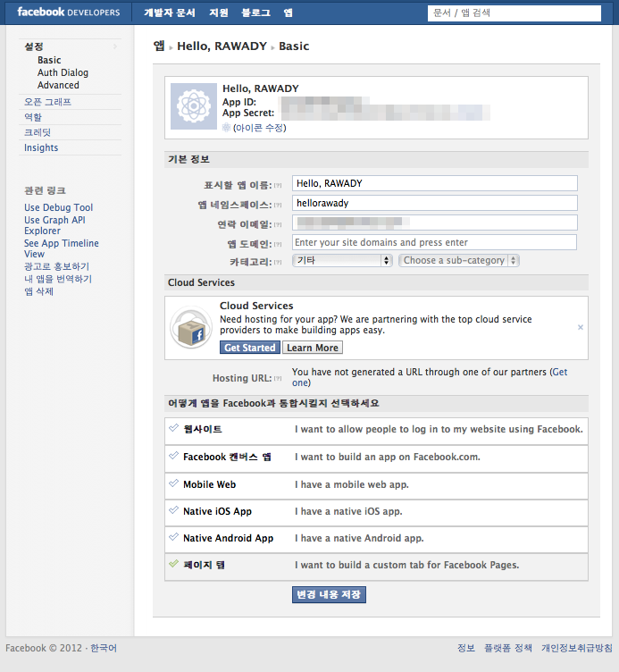
Task: Click 앱 삭제 link
Action: (x=38, y=291)
